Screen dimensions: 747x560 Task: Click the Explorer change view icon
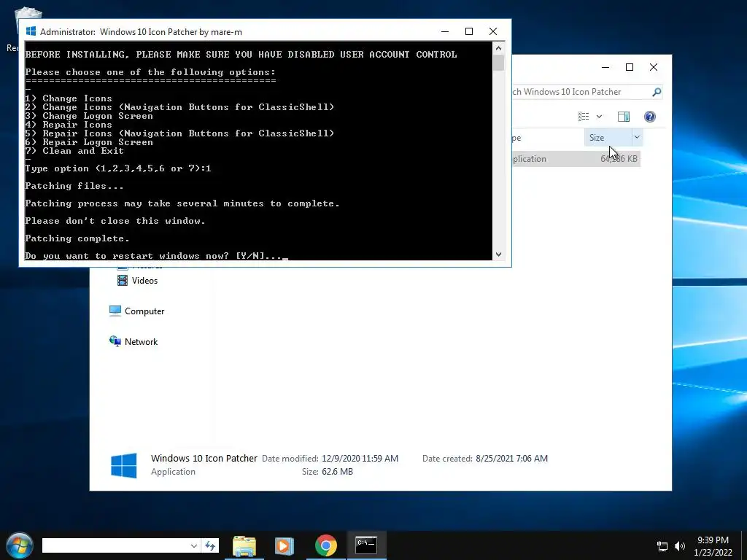tap(584, 117)
